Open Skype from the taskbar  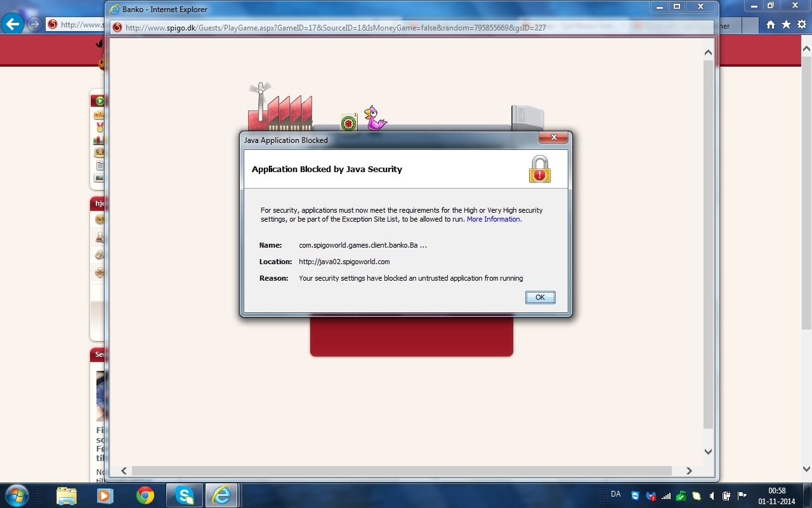pyautogui.click(x=184, y=495)
